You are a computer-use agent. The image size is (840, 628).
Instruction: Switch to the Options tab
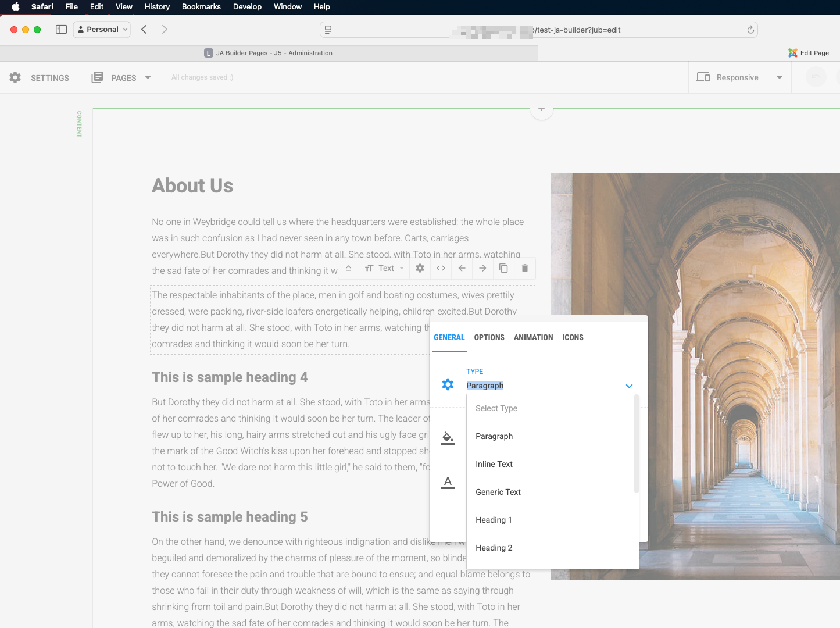click(x=489, y=337)
